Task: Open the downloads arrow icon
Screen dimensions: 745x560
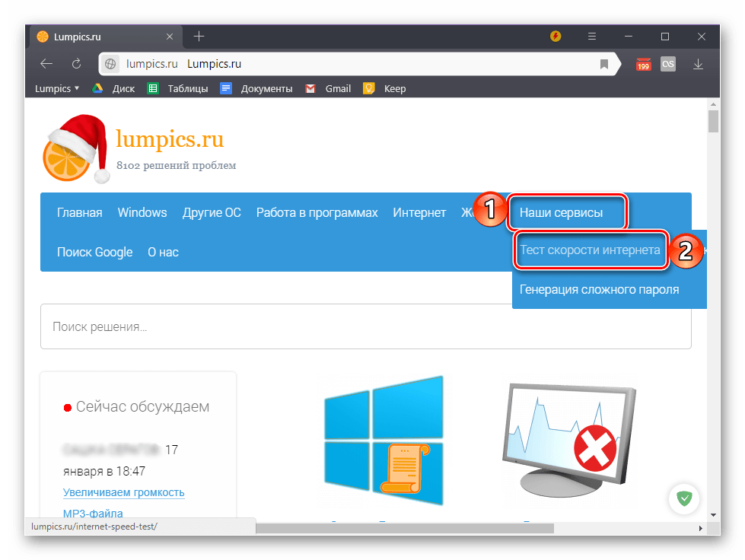Action: tap(698, 64)
